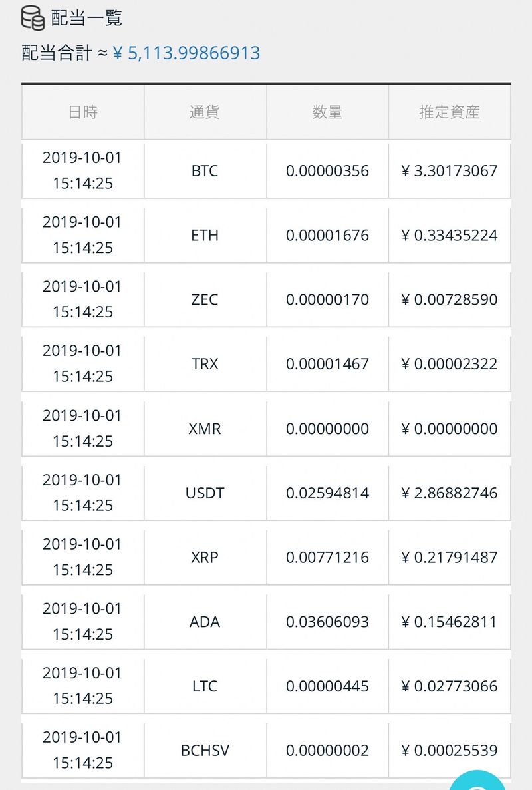Viewport: 532px width, 790px height.
Task: Select the ETH currency cell
Action: (x=205, y=236)
